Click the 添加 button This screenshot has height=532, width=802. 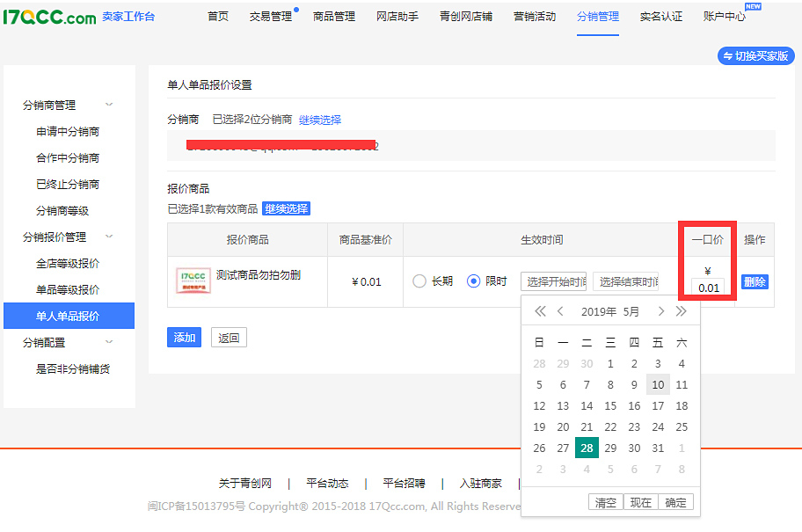point(184,337)
